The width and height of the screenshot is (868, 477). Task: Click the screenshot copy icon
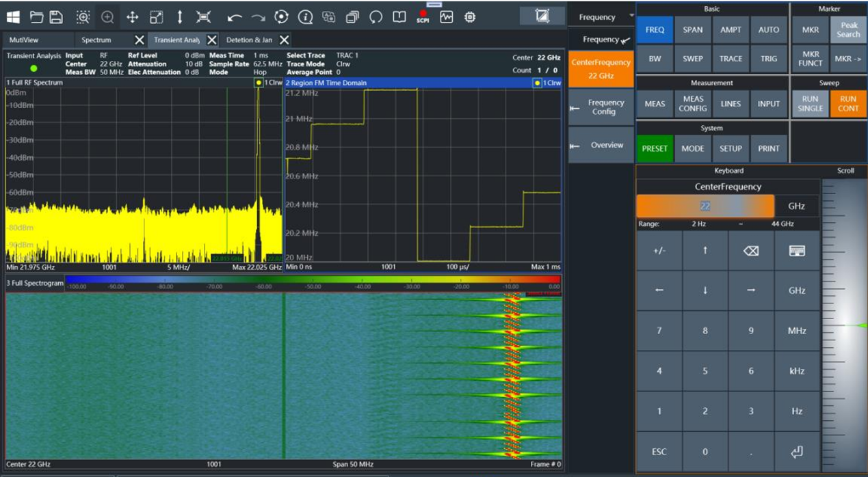pyautogui.click(x=328, y=17)
